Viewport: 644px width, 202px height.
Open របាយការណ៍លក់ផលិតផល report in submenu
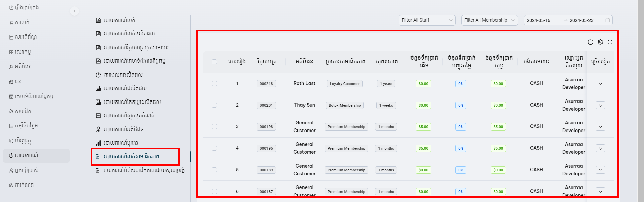coord(129,34)
